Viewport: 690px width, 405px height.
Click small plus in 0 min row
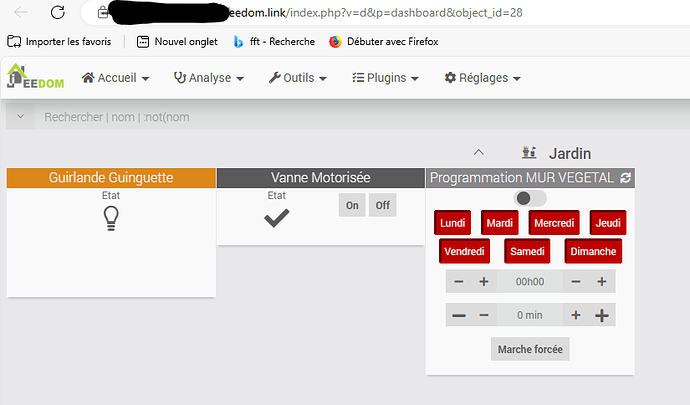(576, 315)
